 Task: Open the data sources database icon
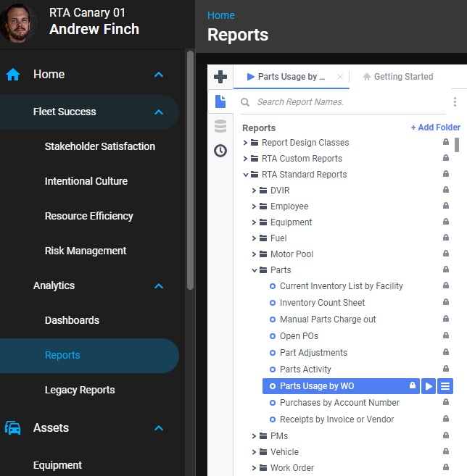[220, 127]
